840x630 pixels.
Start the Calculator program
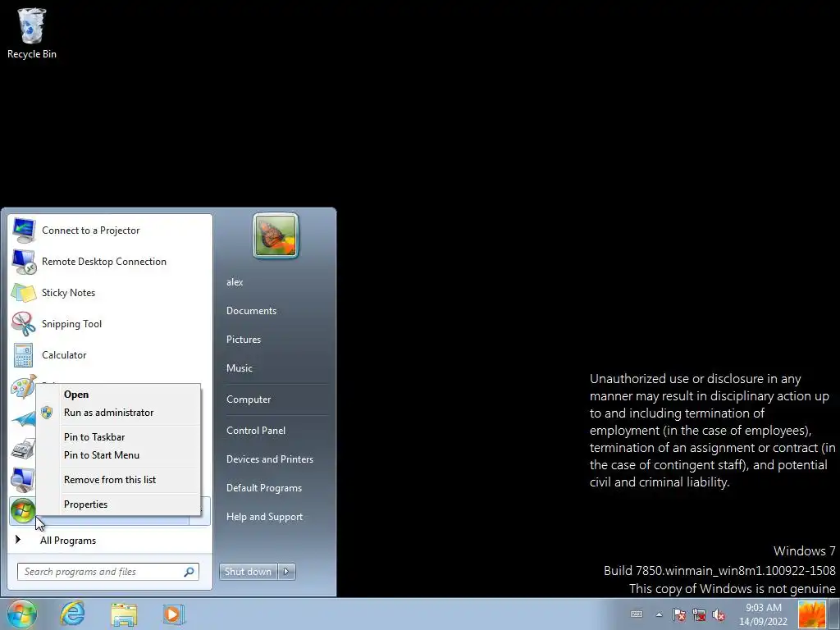tap(111, 354)
